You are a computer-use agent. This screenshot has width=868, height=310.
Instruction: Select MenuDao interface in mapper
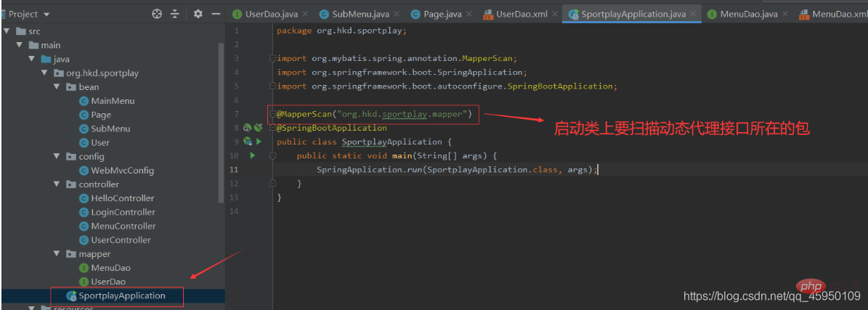pos(110,268)
